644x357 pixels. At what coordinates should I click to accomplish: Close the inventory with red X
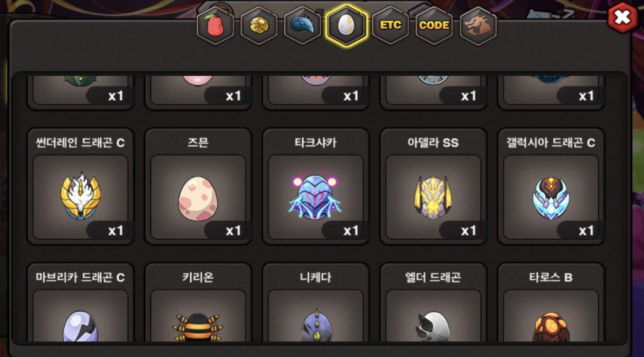[x=623, y=18]
